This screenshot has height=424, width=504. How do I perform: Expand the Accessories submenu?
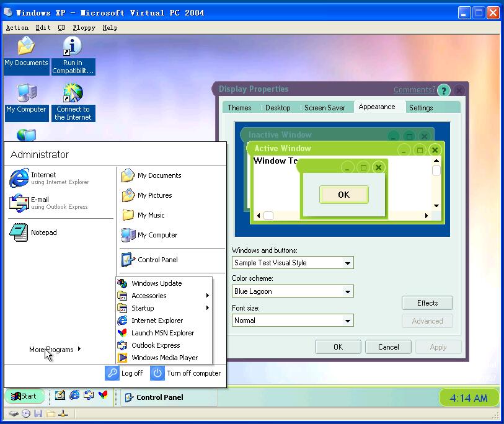(164, 296)
